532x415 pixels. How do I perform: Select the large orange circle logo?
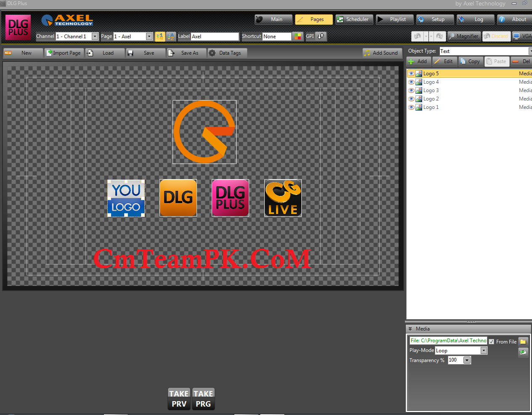point(205,132)
